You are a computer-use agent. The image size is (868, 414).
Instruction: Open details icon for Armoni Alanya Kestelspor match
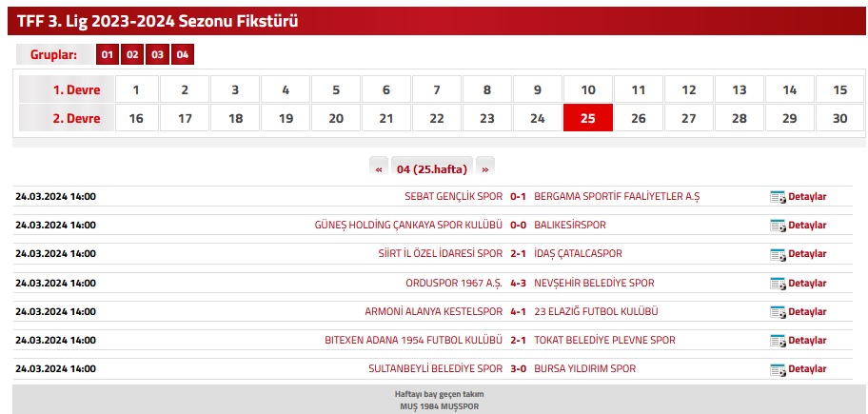tap(778, 312)
